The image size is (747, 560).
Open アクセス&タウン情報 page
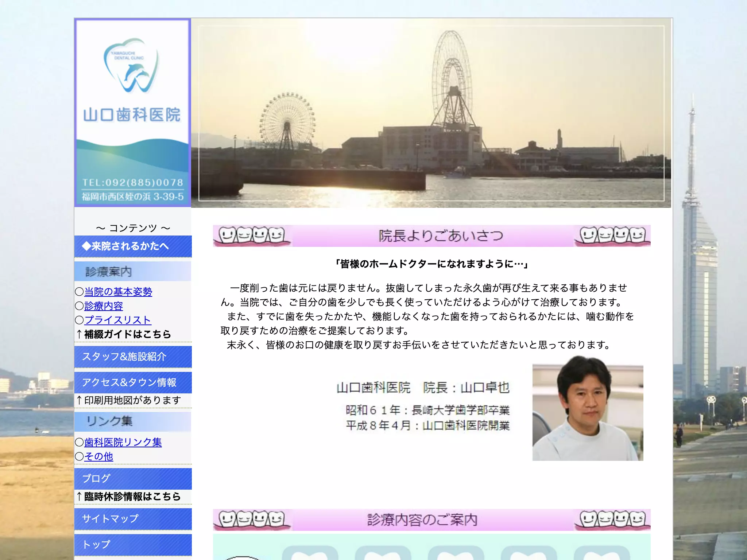tap(133, 382)
